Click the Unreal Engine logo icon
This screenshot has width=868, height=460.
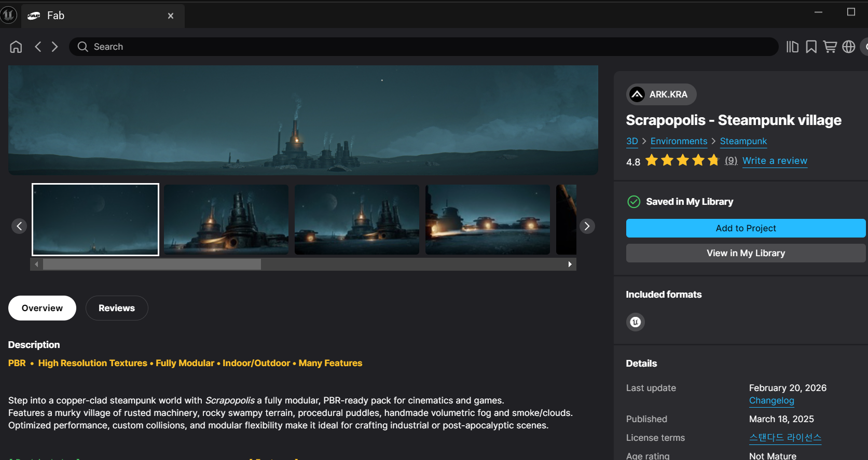click(9, 15)
